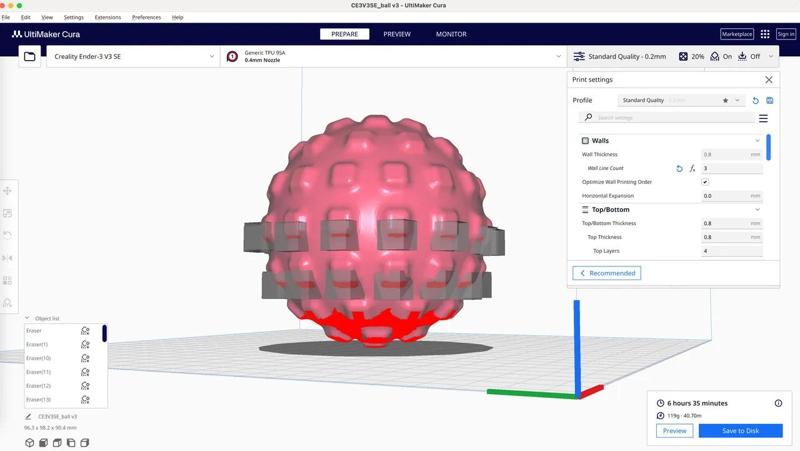
Task: Switch to left side view cube icon
Action: pos(71,443)
